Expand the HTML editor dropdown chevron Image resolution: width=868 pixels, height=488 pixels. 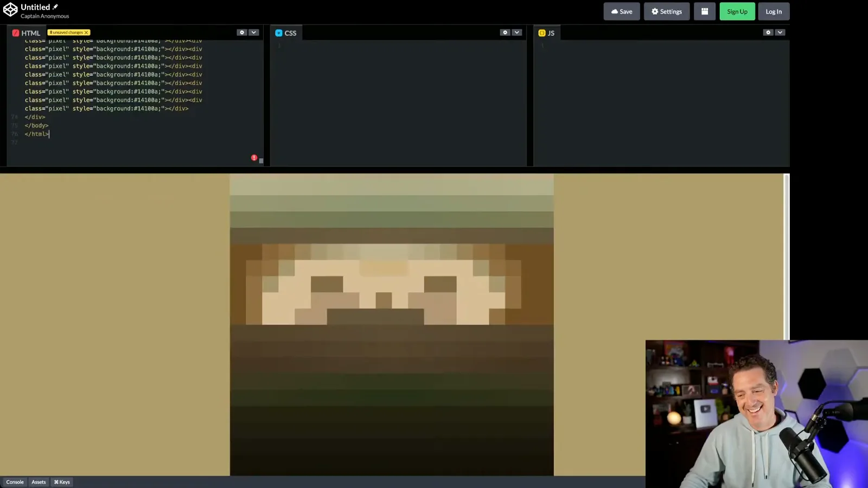pyautogui.click(x=254, y=33)
